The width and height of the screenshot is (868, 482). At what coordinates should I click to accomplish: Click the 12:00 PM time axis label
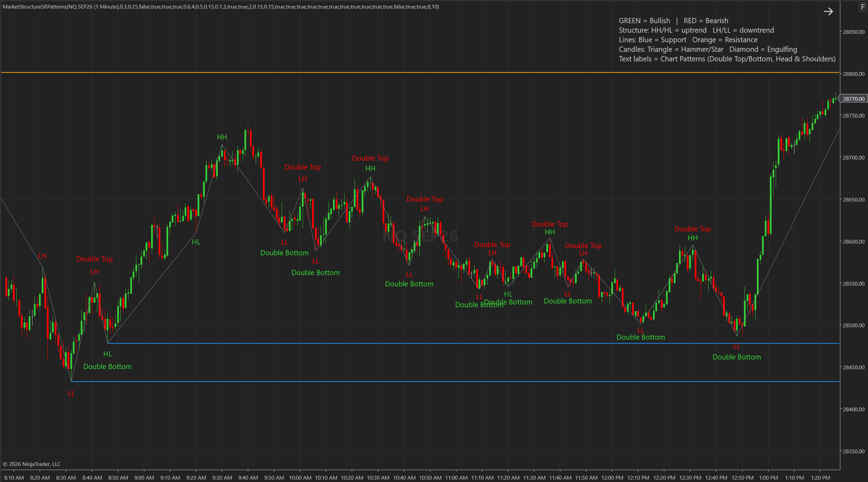612,478
